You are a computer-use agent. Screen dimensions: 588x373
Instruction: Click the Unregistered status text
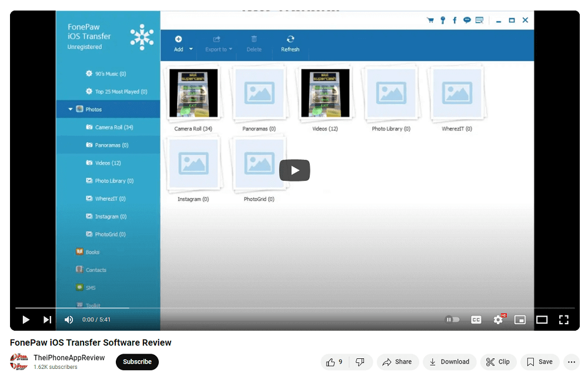point(84,47)
